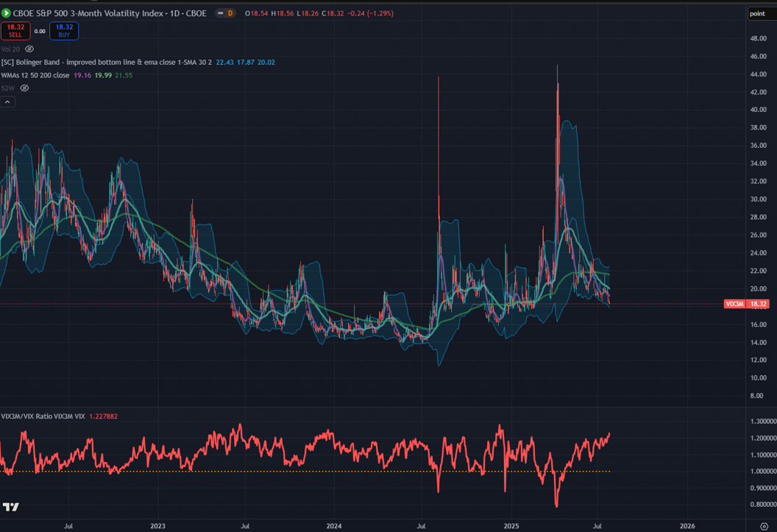Viewport: 777px width, 532px height.
Task: Click the light green WMA value 19.99
Action: [x=103, y=75]
